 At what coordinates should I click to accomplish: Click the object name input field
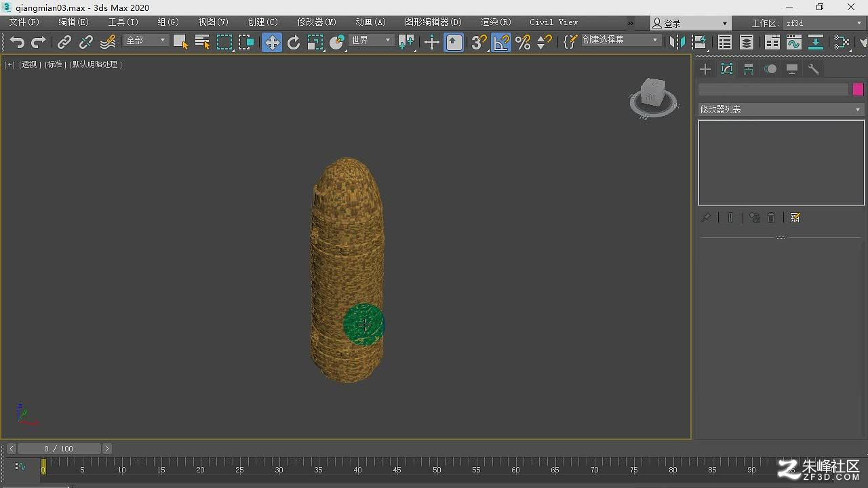pyautogui.click(x=773, y=89)
